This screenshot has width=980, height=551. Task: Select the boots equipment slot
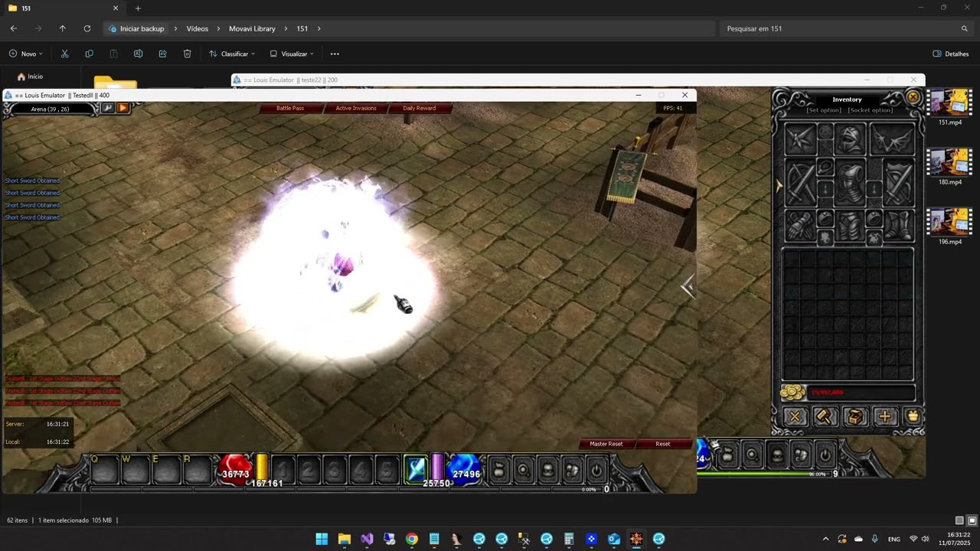[x=899, y=226]
